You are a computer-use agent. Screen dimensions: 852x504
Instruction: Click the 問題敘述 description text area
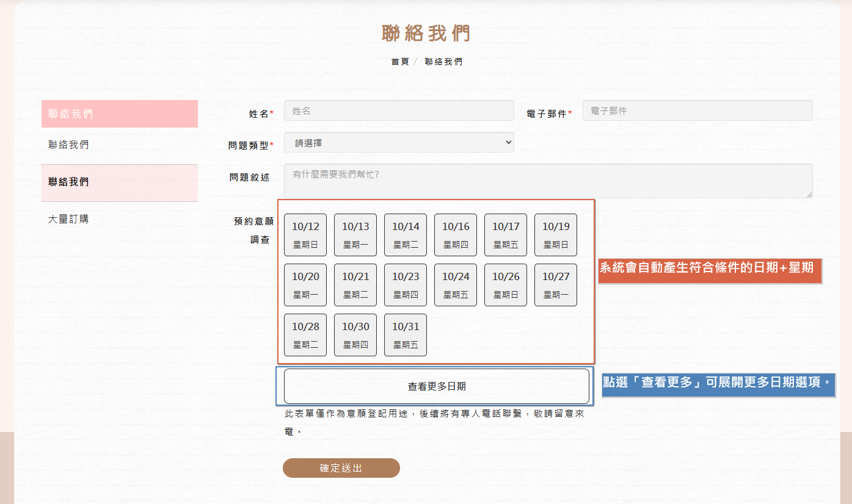pos(548,181)
